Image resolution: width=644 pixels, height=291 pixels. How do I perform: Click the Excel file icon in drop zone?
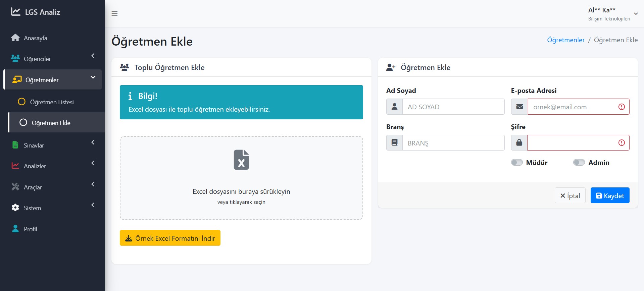(241, 160)
